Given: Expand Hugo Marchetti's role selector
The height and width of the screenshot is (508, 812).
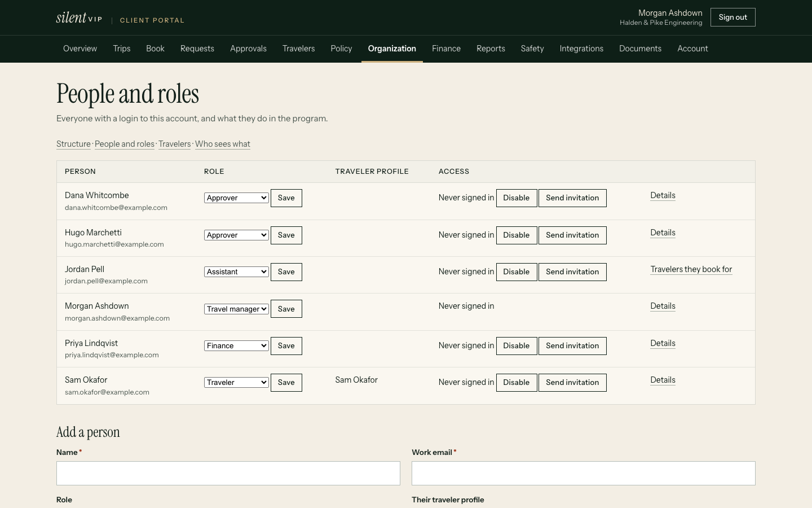Looking at the screenshot, I should coord(236,235).
